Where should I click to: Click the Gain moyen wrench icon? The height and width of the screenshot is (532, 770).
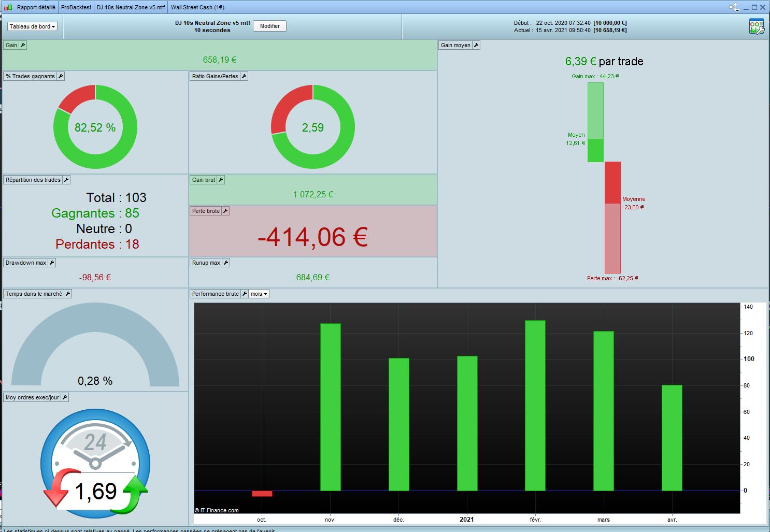click(476, 45)
